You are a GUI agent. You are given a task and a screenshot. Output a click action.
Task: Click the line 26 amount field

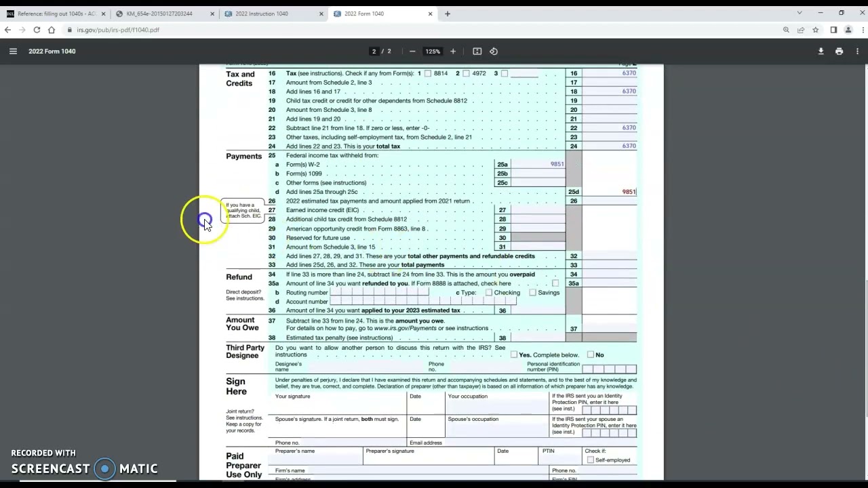point(610,201)
